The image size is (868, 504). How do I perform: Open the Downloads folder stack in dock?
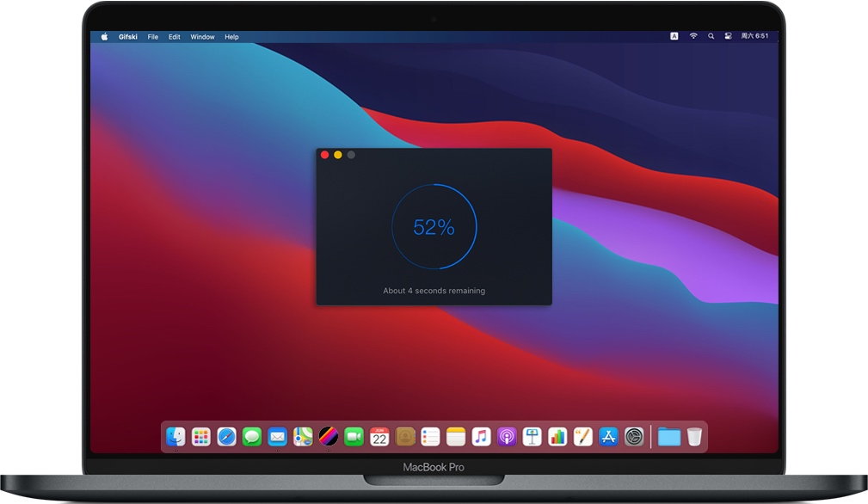[x=668, y=436]
